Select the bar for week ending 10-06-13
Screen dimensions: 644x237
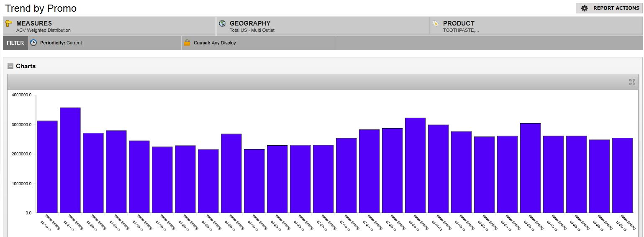(x=622, y=175)
